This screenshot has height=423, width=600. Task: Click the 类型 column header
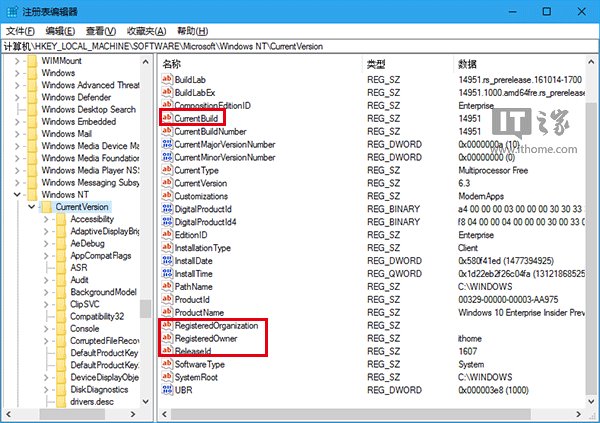point(407,64)
